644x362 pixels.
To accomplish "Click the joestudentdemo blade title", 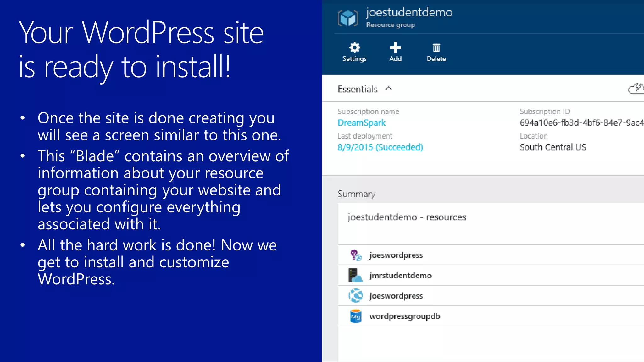I will pos(409,12).
